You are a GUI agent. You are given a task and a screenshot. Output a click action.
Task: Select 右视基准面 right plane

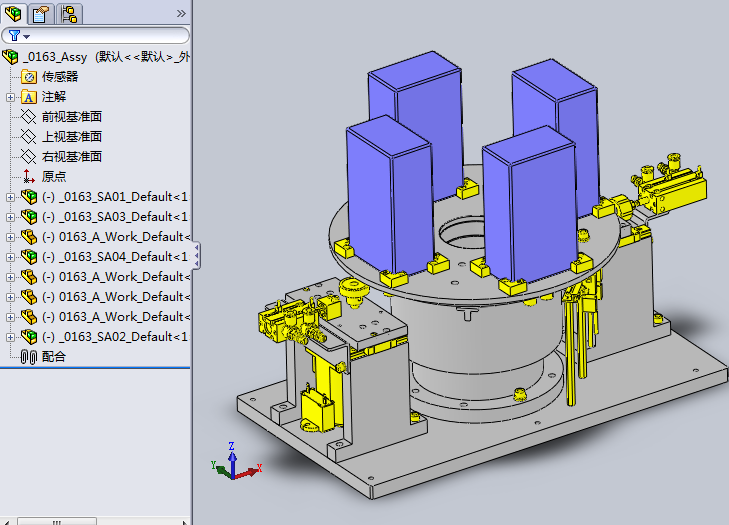pos(72,157)
